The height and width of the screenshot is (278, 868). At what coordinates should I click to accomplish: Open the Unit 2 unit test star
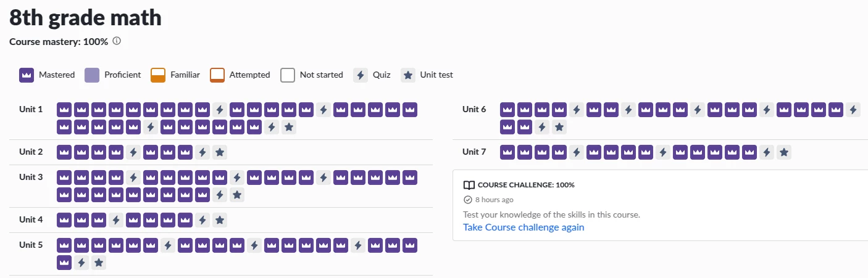[x=219, y=152]
